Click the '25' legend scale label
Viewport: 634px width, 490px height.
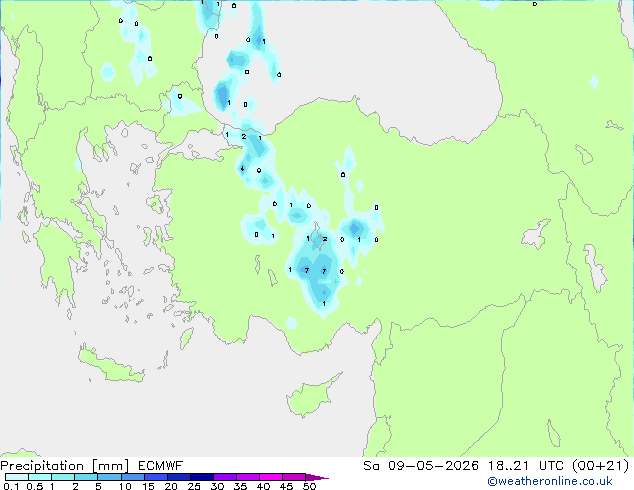pos(194,486)
